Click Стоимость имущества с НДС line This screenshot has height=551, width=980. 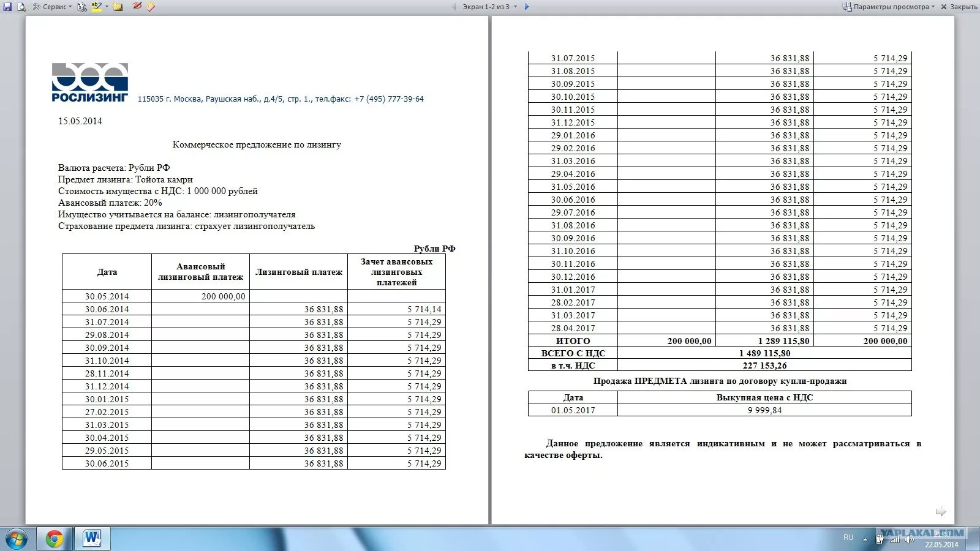[x=158, y=191]
